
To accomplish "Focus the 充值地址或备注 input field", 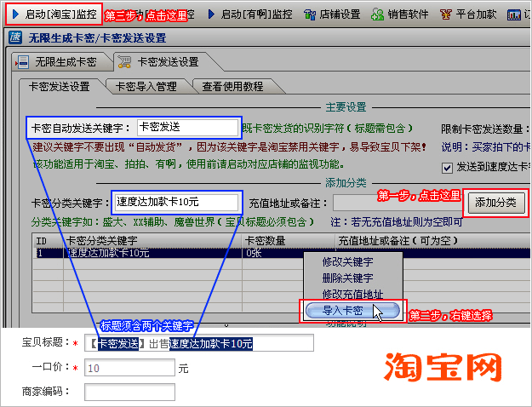I will 398,203.
